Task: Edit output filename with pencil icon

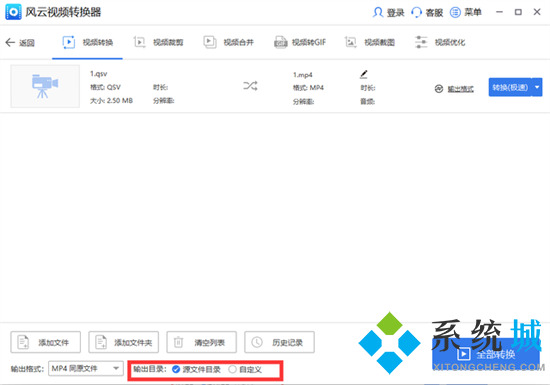Action: [364, 74]
